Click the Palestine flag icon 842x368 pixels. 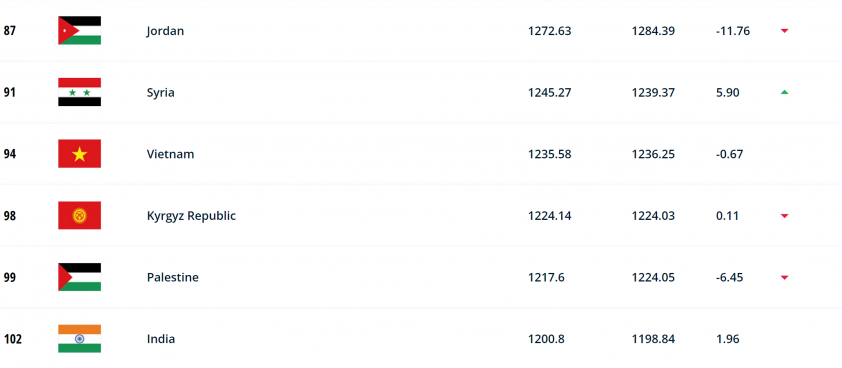coord(79,278)
